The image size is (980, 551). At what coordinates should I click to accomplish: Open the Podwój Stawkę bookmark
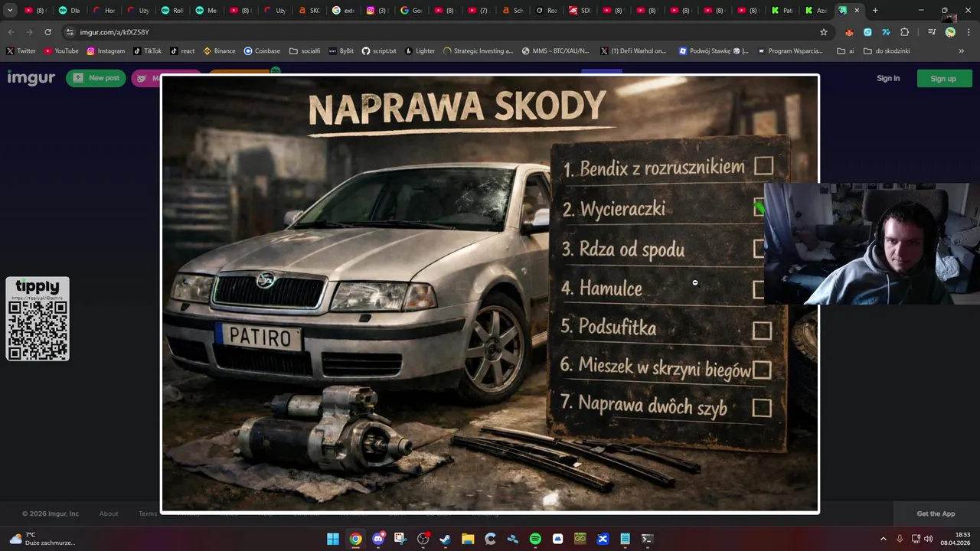[x=713, y=51]
